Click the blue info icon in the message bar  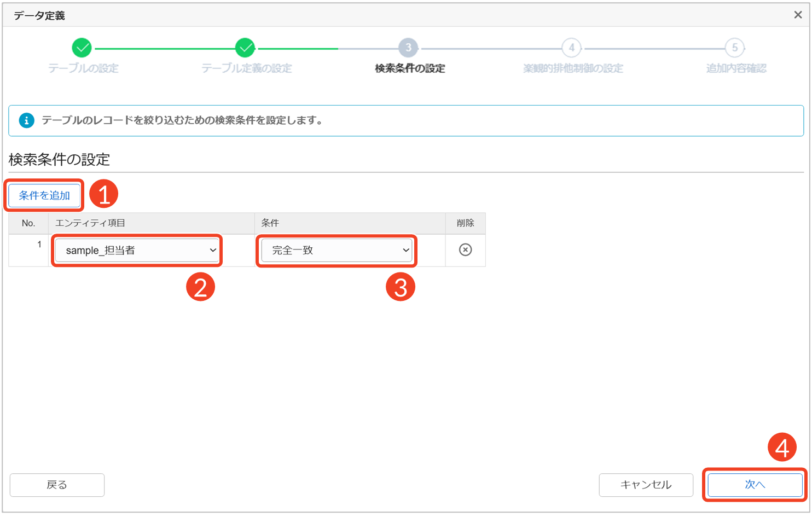26,120
